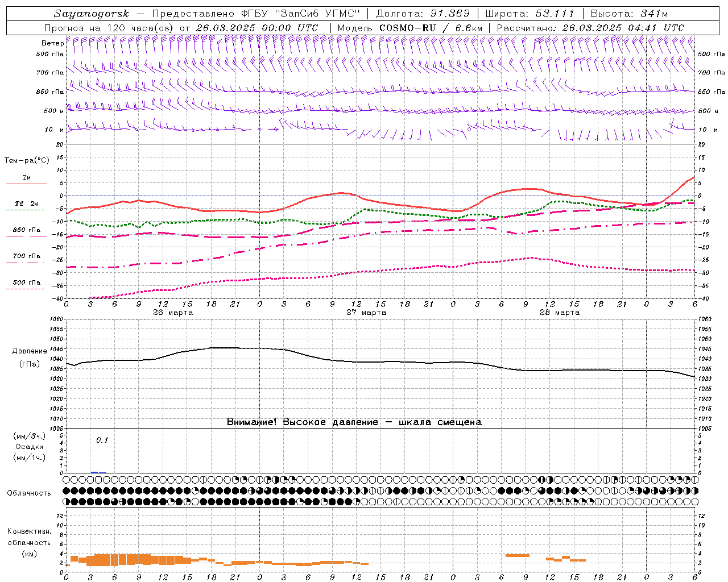Click the (мм/1ч.) precipitation unit label

click(x=29, y=458)
